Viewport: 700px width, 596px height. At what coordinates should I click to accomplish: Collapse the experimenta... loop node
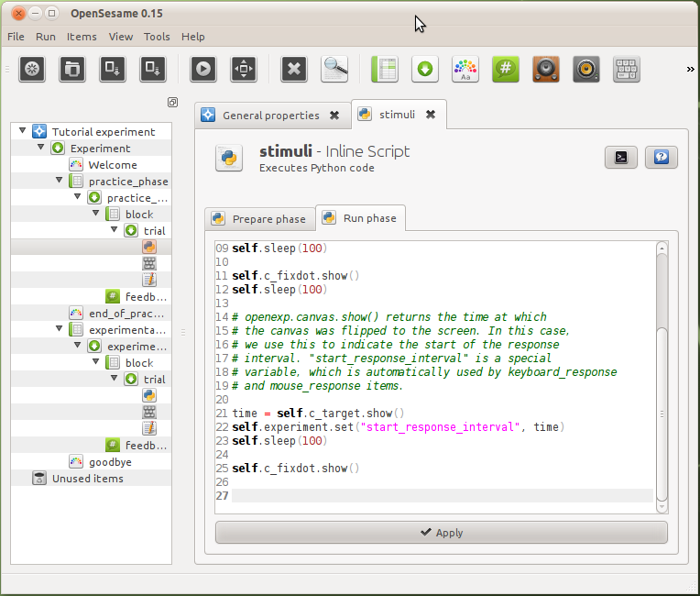click(59, 329)
